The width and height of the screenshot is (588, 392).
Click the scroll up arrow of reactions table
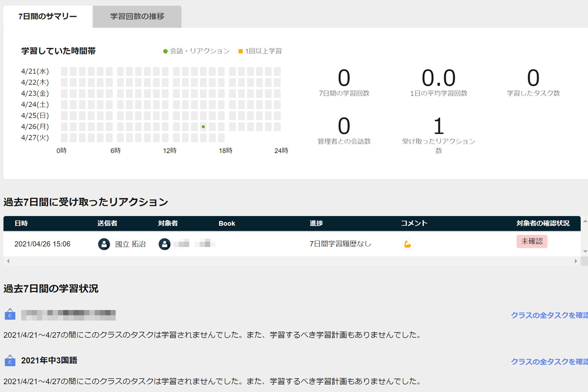click(584, 222)
